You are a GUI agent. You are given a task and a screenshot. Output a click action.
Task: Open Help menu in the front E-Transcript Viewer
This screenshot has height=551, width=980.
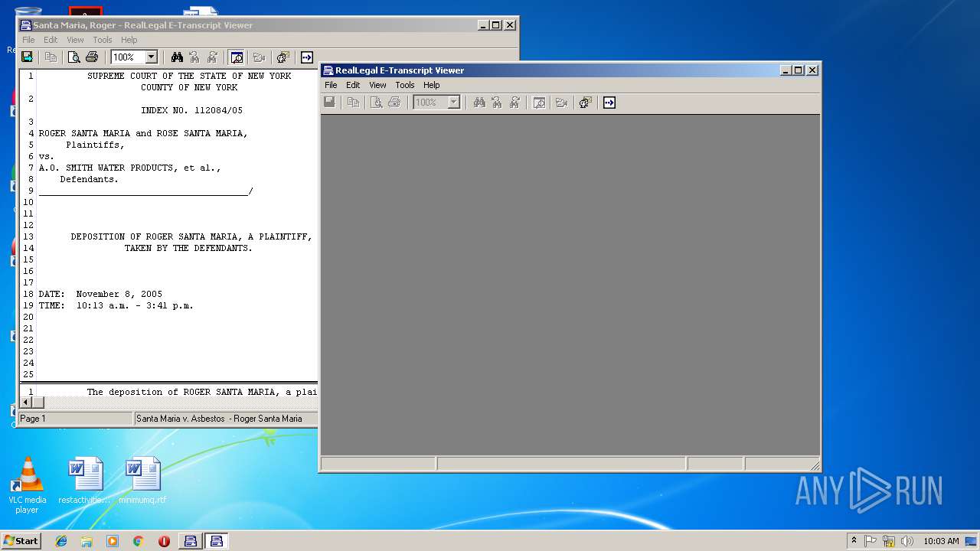point(432,85)
